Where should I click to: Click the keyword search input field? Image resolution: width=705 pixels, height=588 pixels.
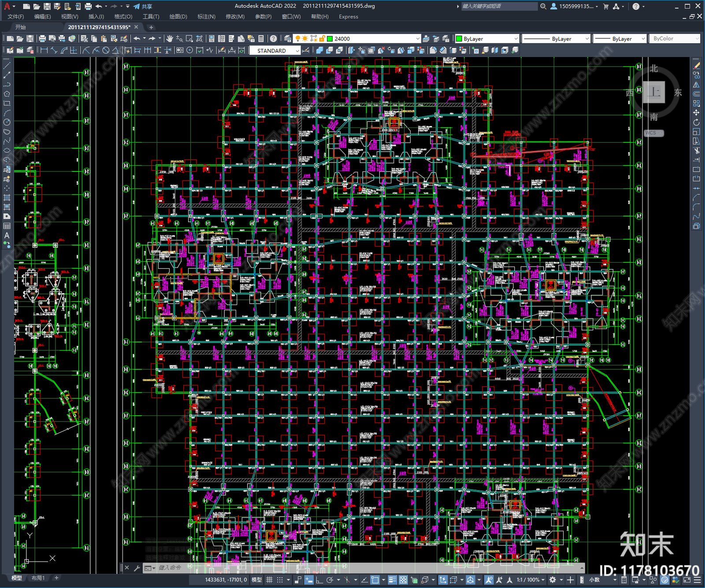click(x=500, y=6)
